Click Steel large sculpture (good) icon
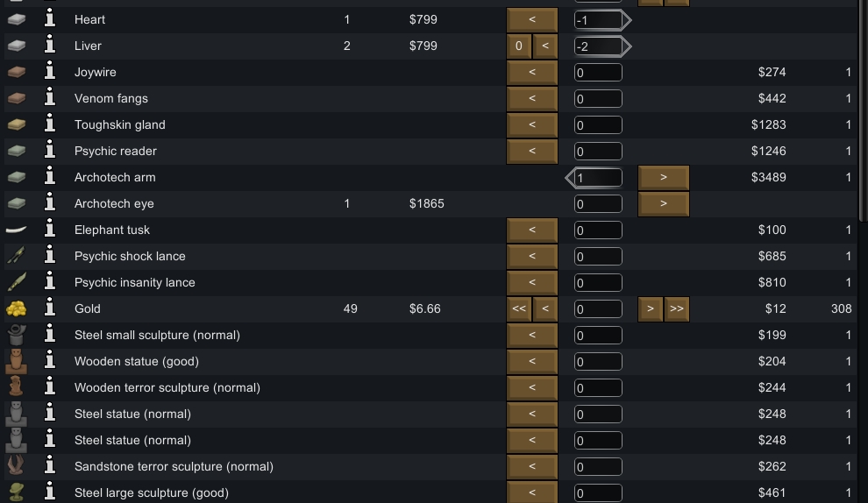Viewport: 868px width, 503px height. click(16, 492)
